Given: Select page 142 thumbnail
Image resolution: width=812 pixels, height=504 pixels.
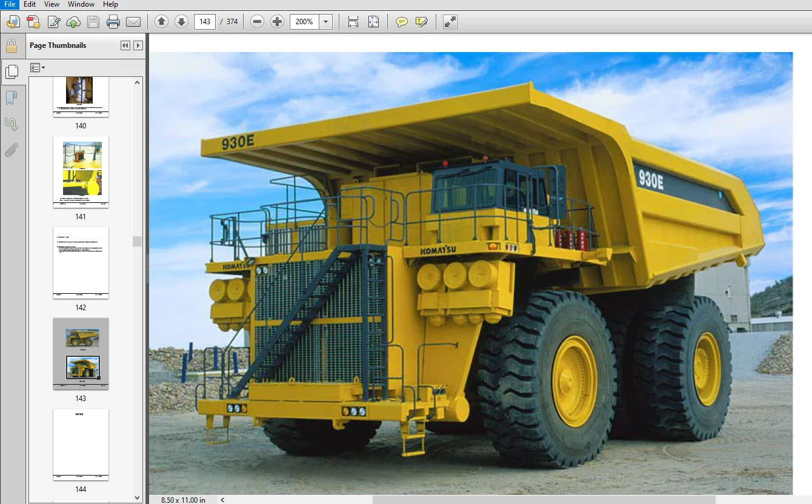Looking at the screenshot, I should click(81, 263).
